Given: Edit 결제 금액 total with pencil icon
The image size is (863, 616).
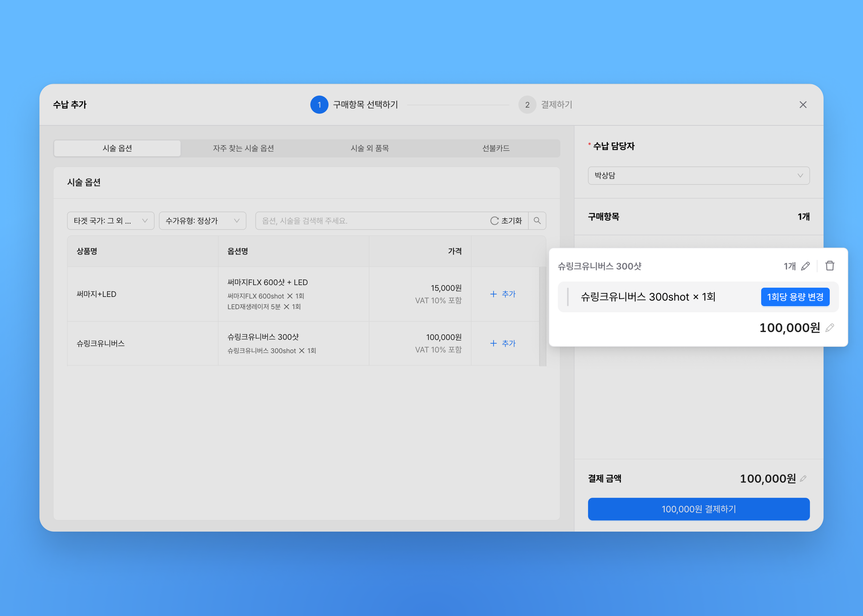Looking at the screenshot, I should click(x=803, y=479).
